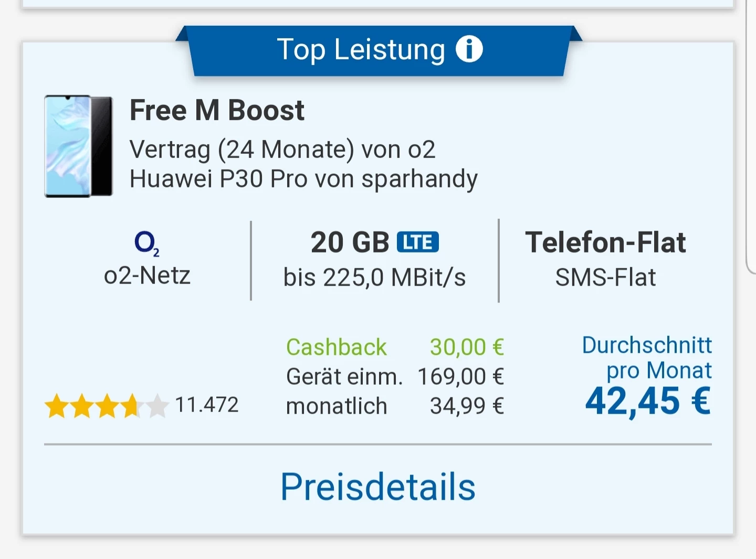Tap the Telefon-Flat heading
The height and width of the screenshot is (559, 756).
pyautogui.click(x=605, y=242)
